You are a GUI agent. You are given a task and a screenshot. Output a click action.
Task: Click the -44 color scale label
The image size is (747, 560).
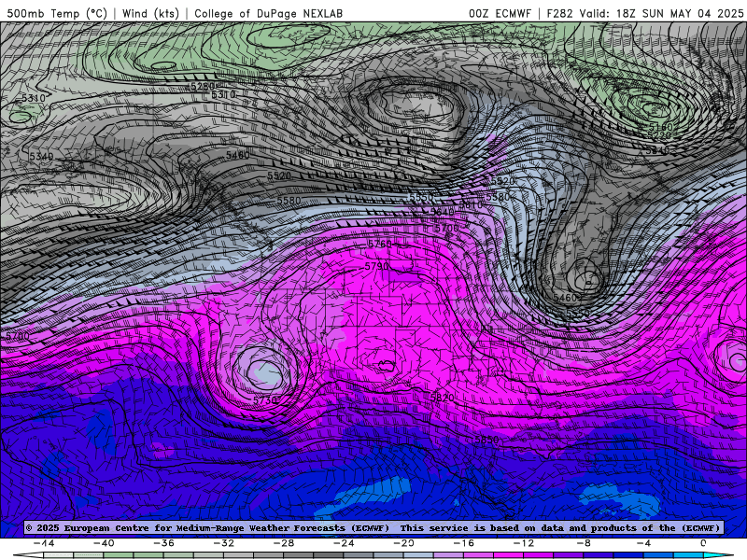coord(44,543)
